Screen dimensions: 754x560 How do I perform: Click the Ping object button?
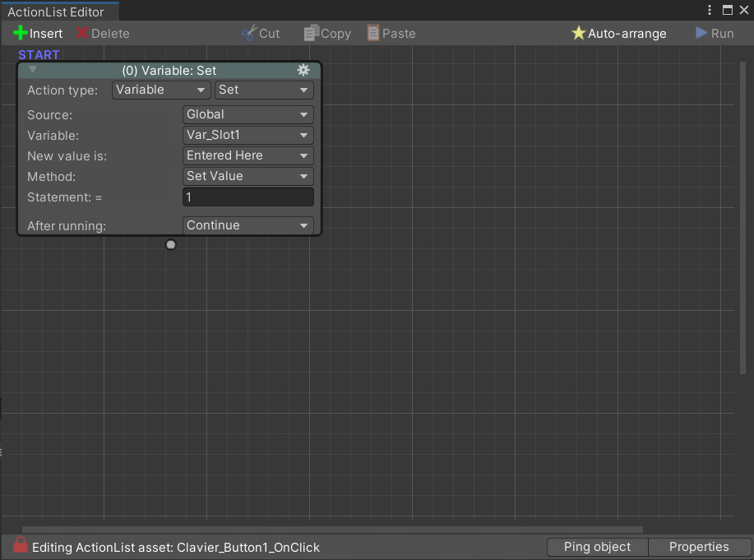[x=597, y=547]
